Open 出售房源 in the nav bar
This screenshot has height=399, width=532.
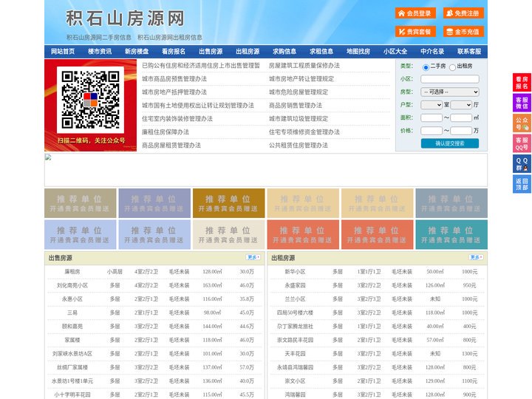[211, 52]
